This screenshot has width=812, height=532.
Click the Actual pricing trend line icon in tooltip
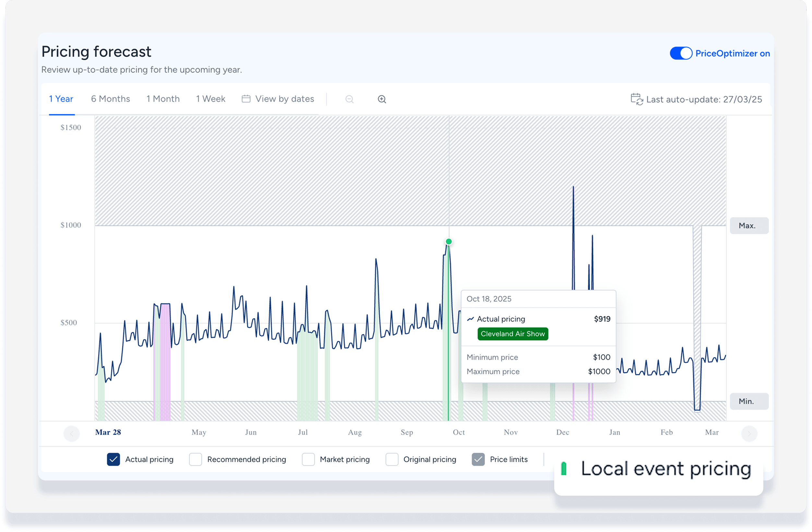(471, 319)
